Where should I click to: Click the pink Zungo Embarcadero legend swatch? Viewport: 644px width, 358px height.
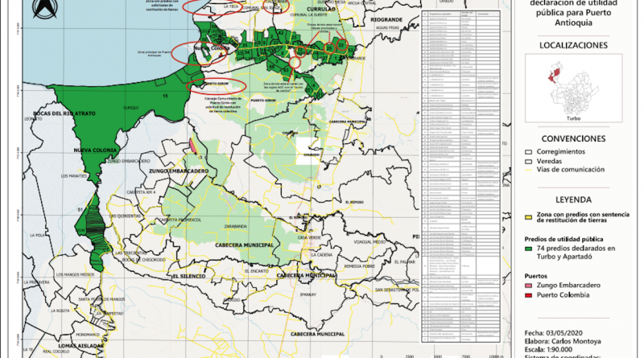(528, 285)
